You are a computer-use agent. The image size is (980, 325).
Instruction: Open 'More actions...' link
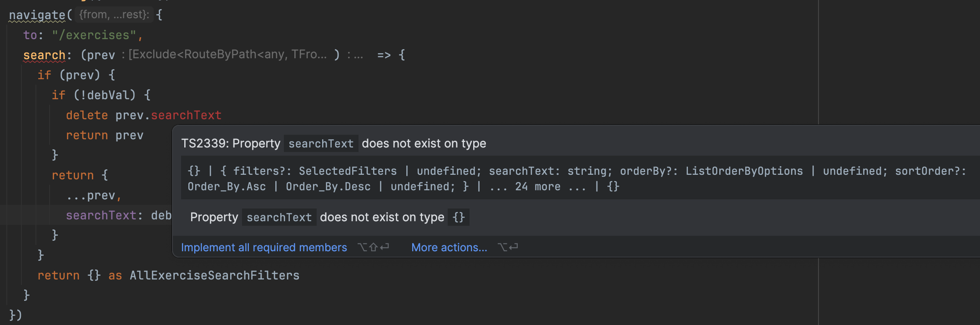449,248
